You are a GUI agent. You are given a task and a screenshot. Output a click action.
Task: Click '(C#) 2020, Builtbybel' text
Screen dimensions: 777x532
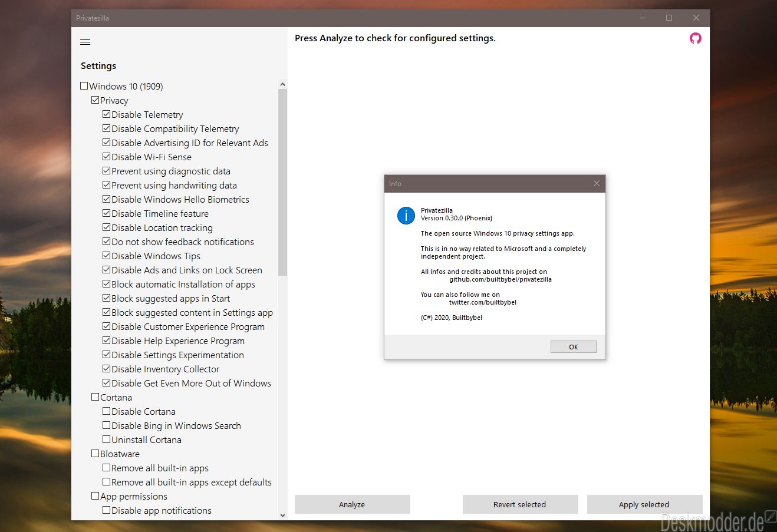[x=452, y=318]
